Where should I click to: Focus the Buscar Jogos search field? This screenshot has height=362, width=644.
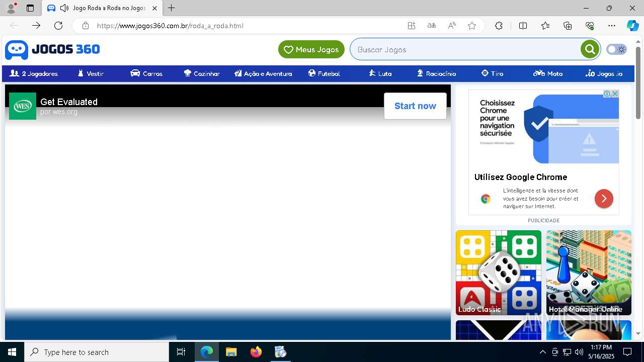(465, 49)
